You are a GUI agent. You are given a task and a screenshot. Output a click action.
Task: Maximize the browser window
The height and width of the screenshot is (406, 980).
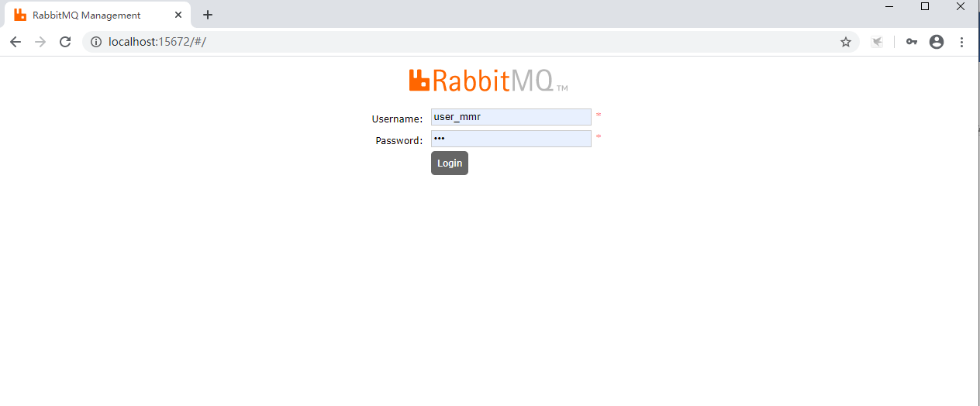pos(925,6)
